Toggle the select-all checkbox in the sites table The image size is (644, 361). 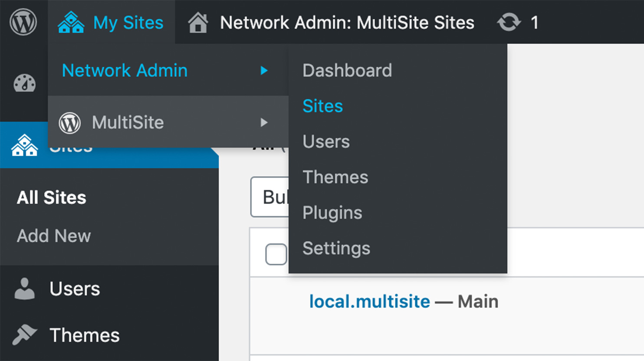tap(276, 254)
